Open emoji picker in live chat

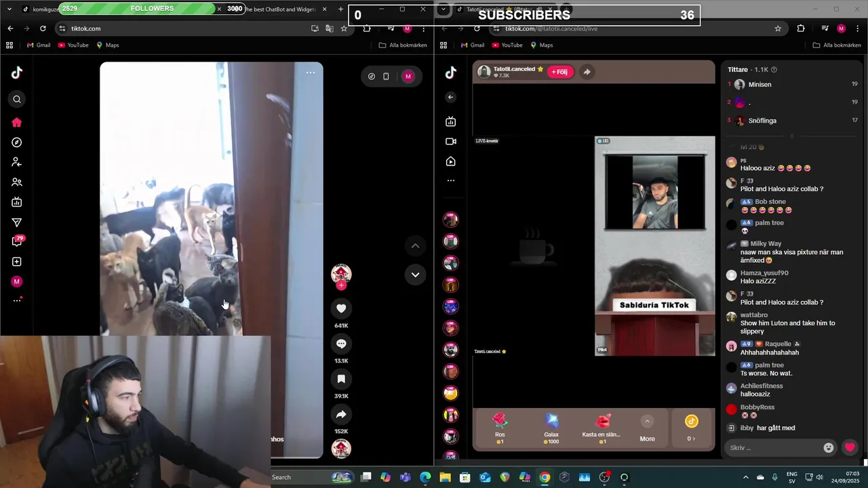pyautogui.click(x=829, y=448)
